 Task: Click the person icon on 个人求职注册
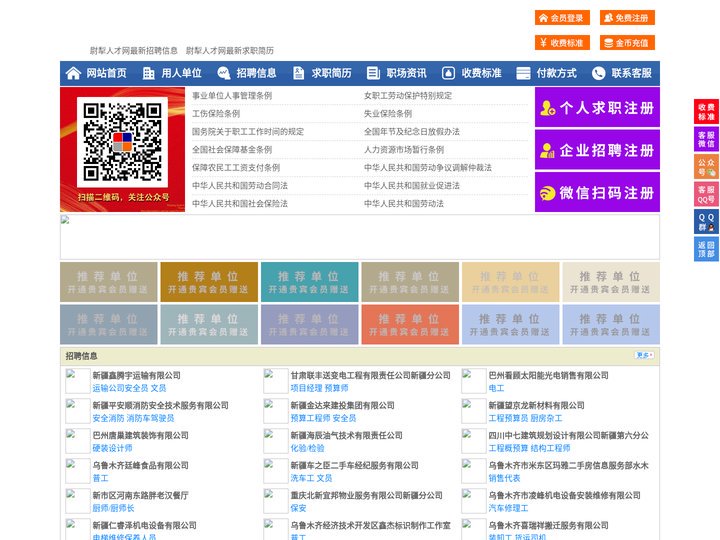(547, 108)
